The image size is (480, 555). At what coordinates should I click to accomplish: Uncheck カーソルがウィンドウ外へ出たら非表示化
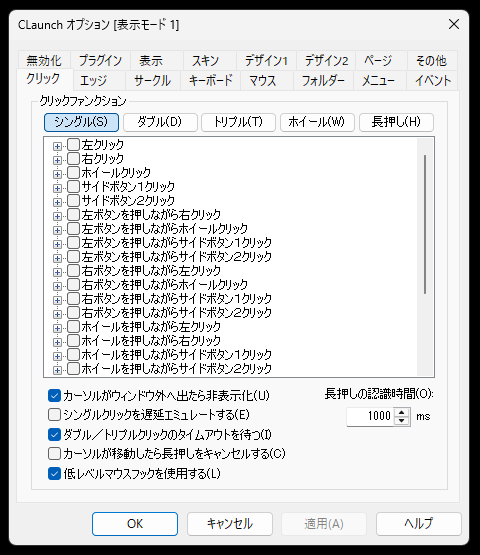click(54, 396)
